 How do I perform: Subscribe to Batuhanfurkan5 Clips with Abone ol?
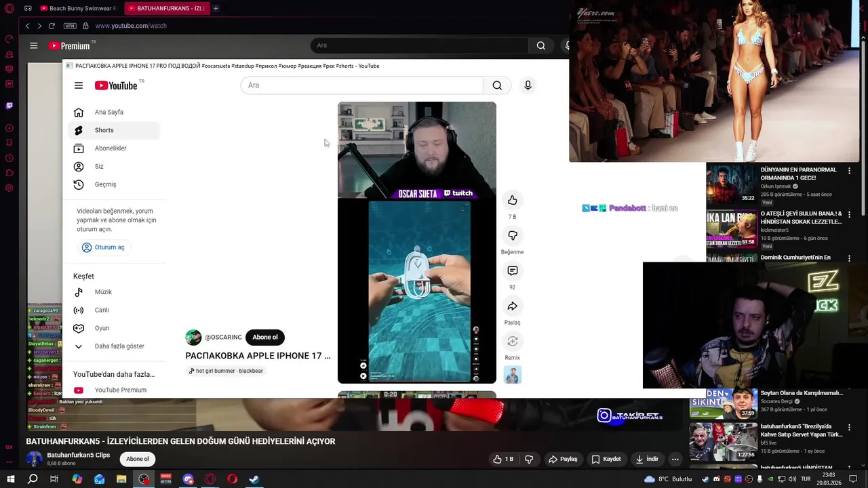pos(138,459)
